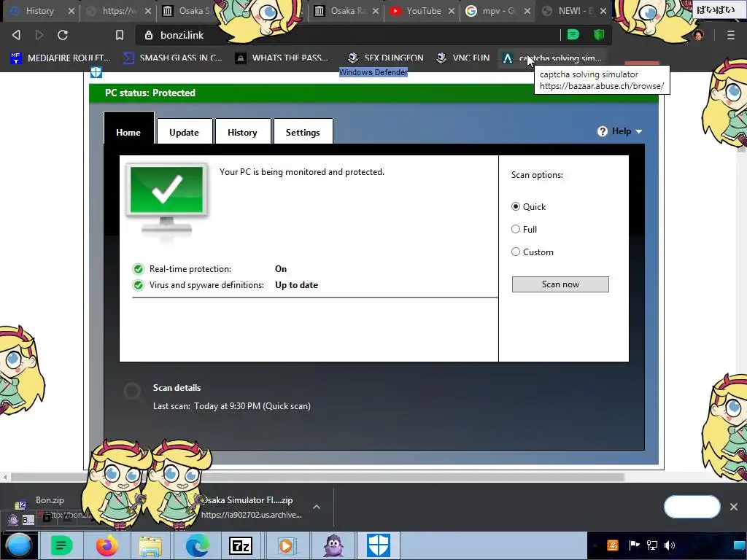This screenshot has height=560, width=747.
Task: Open the green shield extension in the toolbar
Action: pyautogui.click(x=599, y=34)
